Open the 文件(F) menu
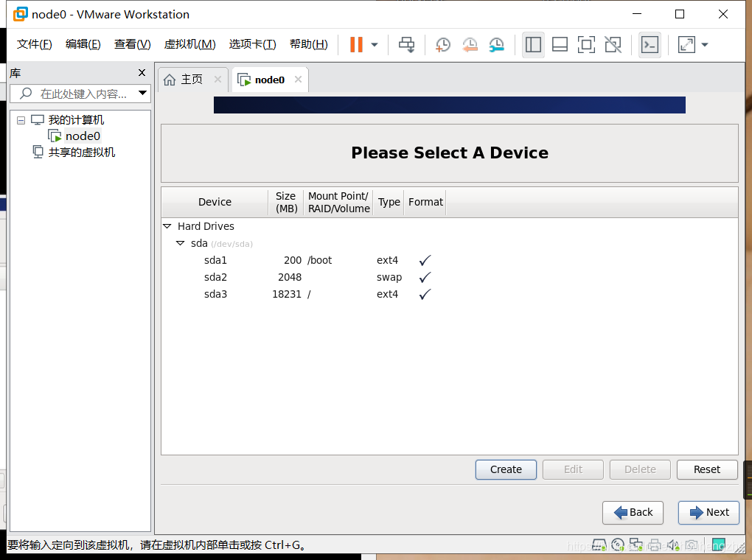Screen dimensions: 752x560 coord(34,44)
